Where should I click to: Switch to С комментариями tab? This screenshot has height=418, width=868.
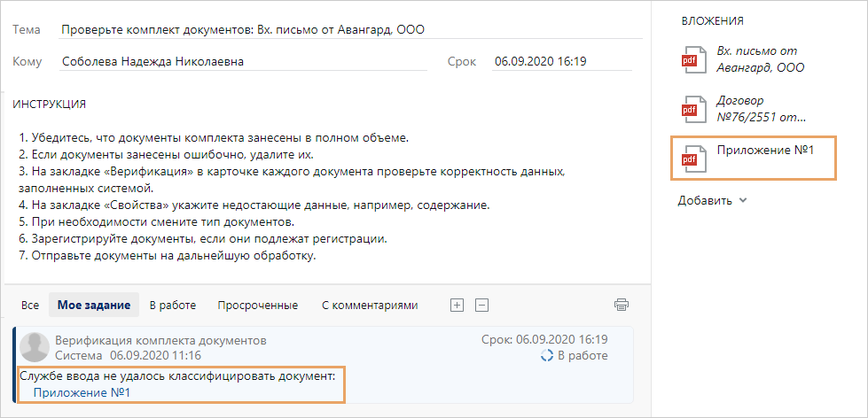click(369, 306)
